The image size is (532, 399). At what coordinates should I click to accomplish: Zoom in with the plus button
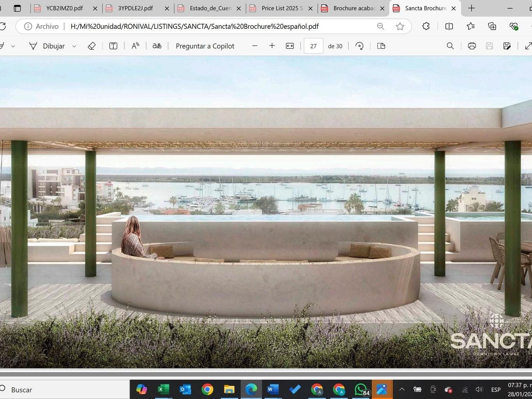point(272,46)
